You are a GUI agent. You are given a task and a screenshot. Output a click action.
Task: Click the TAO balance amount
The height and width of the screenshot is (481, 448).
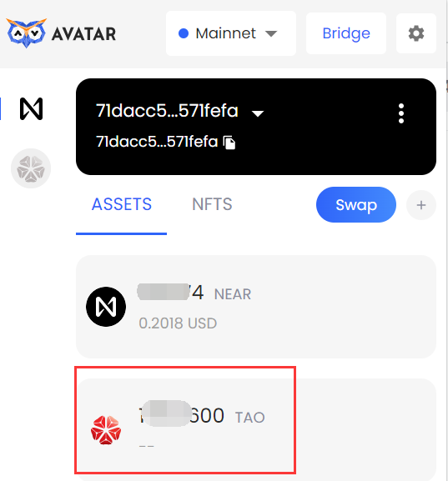(182, 416)
